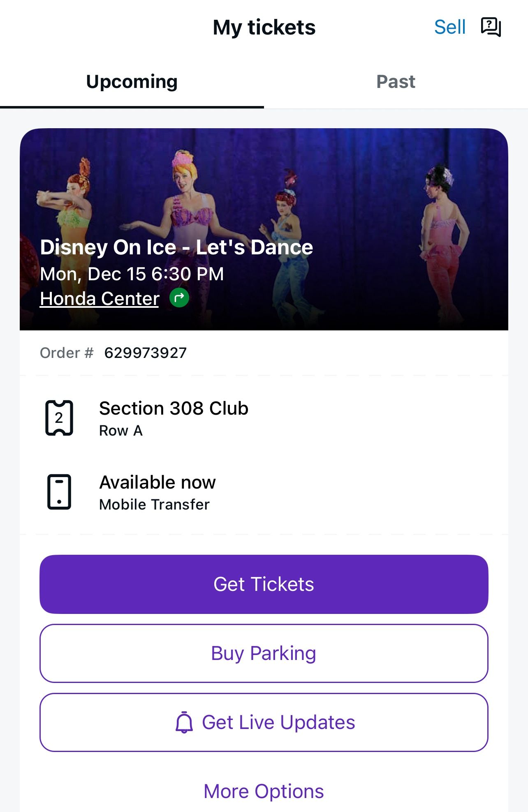
Task: Switch to the Past tab
Action: pos(396,82)
